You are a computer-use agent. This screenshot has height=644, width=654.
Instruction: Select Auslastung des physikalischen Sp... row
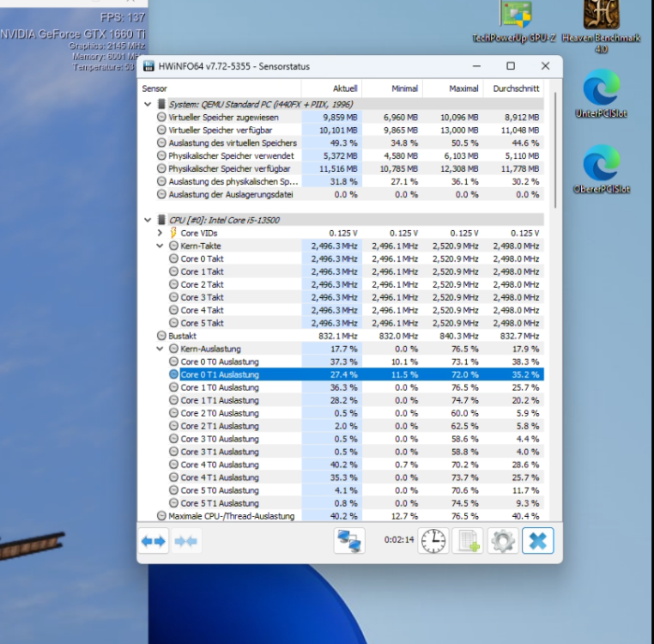click(350, 181)
